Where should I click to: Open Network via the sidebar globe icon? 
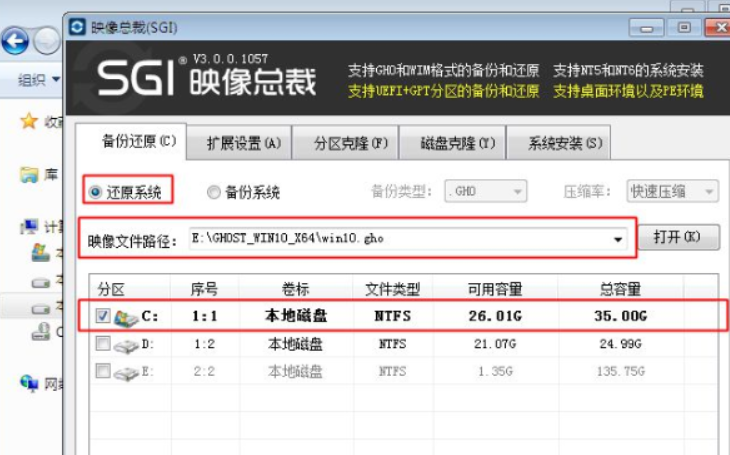tap(29, 382)
